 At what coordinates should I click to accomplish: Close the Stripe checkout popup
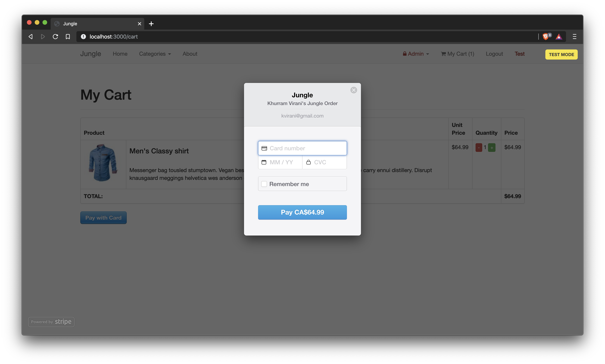pyautogui.click(x=354, y=90)
